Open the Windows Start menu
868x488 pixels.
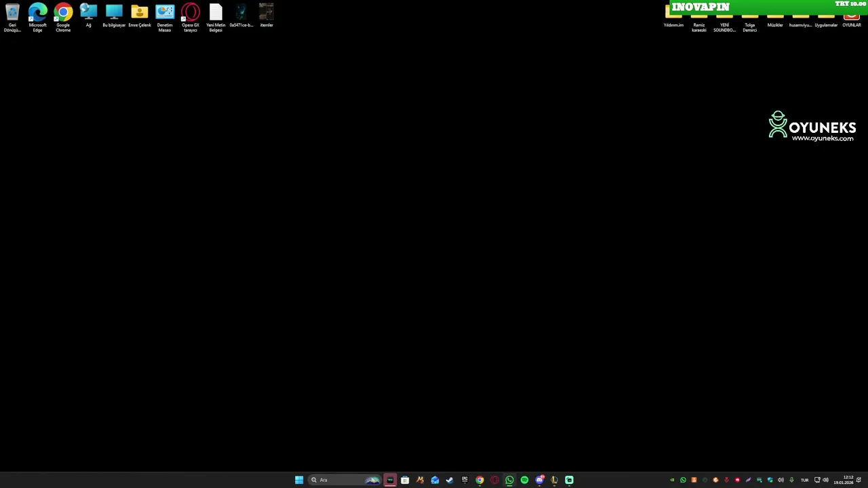coord(299,480)
